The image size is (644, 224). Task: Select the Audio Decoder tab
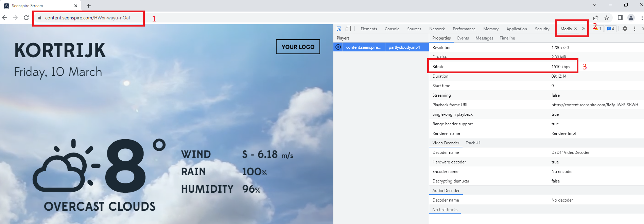coord(446,191)
